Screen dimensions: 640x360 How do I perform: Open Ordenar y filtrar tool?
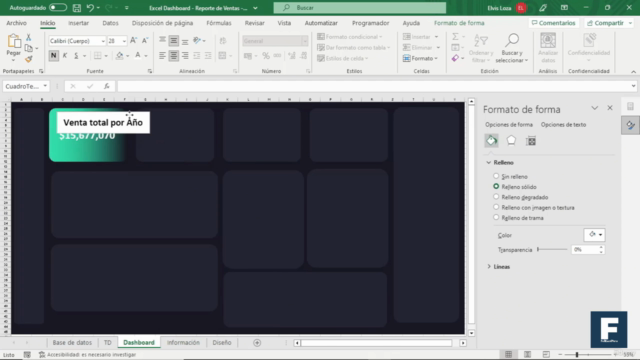click(481, 48)
